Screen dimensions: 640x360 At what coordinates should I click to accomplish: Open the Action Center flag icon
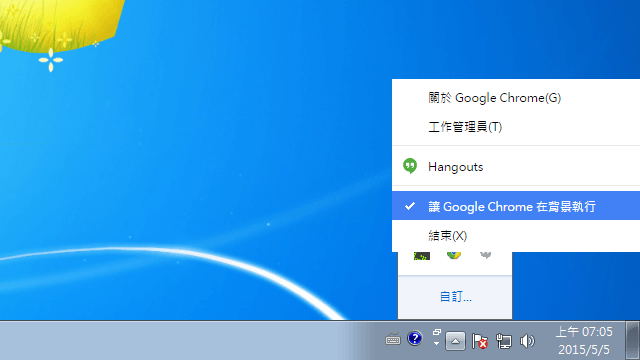[x=479, y=341]
